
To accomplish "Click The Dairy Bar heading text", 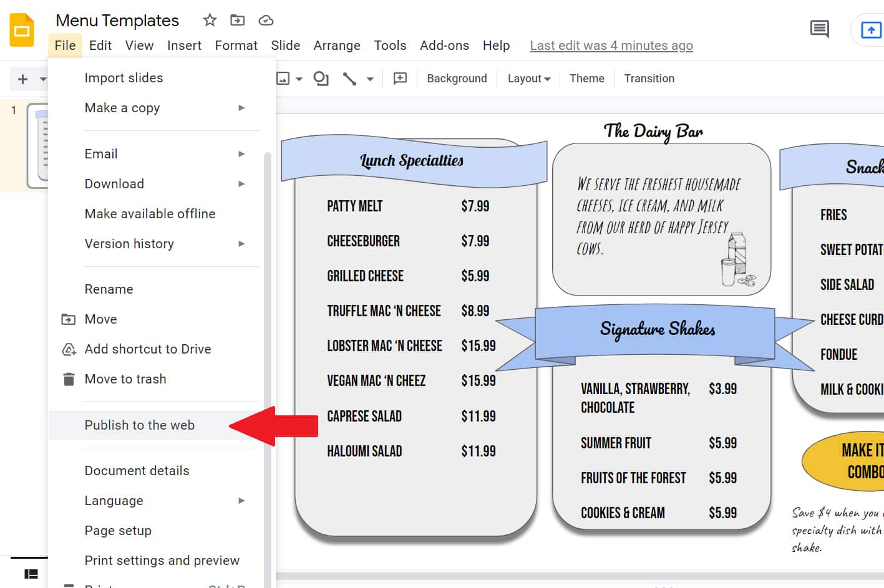I will (x=653, y=132).
